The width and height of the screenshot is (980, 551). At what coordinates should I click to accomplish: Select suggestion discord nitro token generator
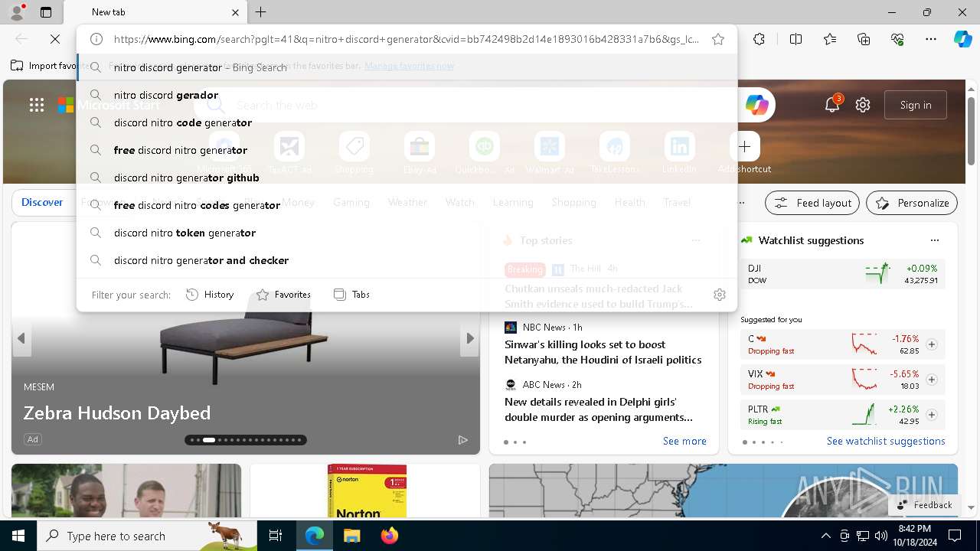click(x=407, y=233)
